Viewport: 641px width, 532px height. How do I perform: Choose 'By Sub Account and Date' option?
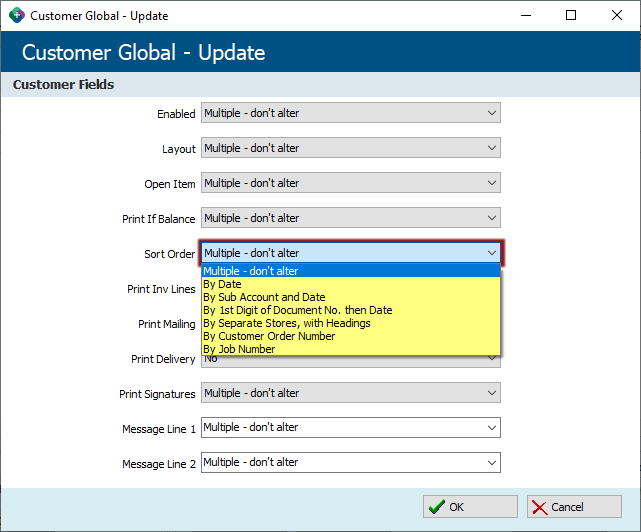click(x=351, y=297)
